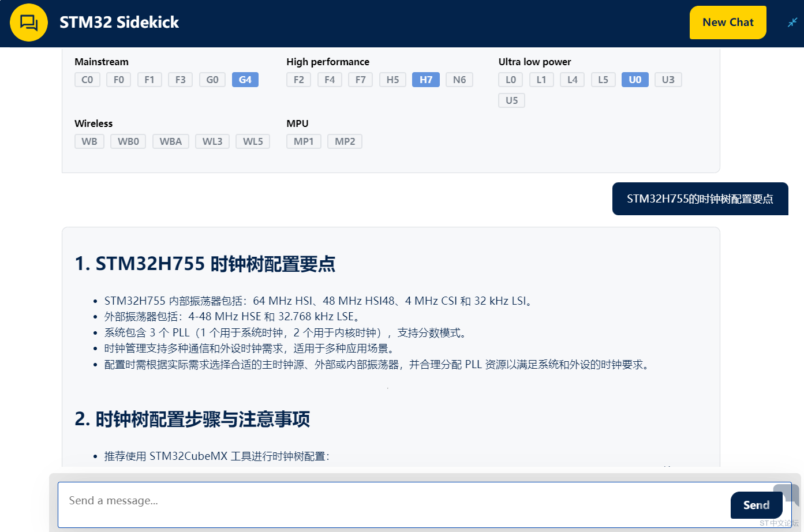Screen dimensions: 804x532
Task: Enable the F1 Mainstream filter
Action: click(x=149, y=79)
